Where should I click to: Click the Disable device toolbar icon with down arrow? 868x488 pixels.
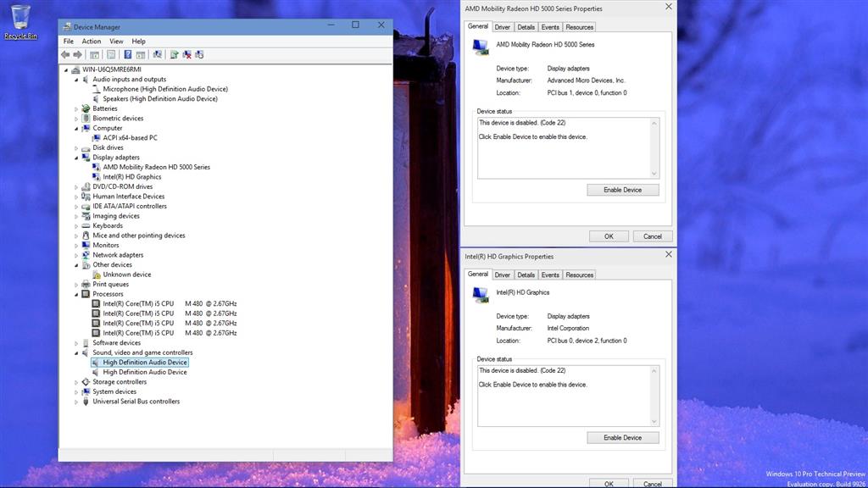tap(200, 55)
